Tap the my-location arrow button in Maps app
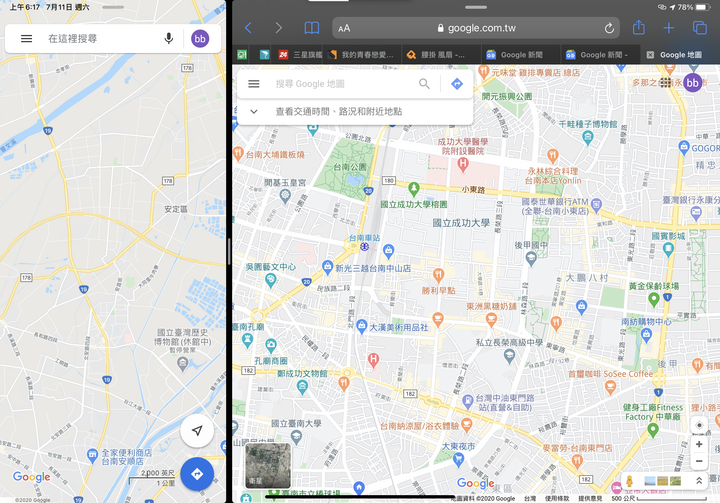This screenshot has width=720, height=503. pos(197,431)
